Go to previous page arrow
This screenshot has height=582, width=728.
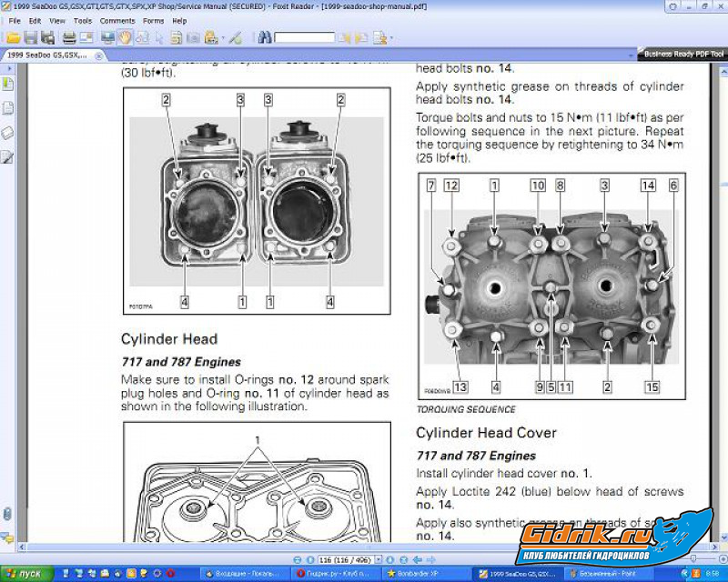tap(309, 559)
